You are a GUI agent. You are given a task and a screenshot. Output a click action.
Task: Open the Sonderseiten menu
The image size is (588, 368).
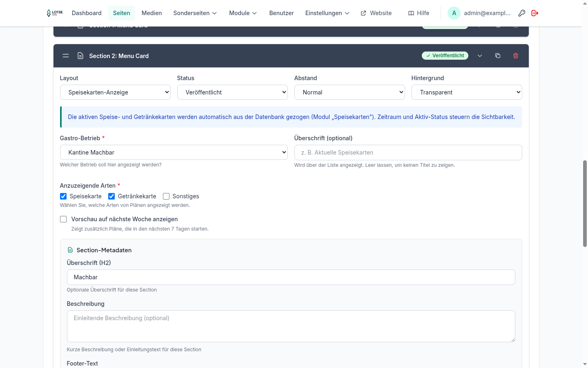[x=195, y=13]
